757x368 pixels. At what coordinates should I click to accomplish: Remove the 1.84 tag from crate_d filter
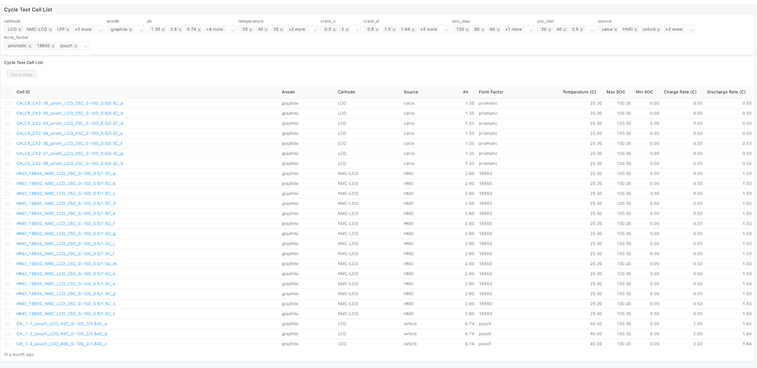click(413, 29)
